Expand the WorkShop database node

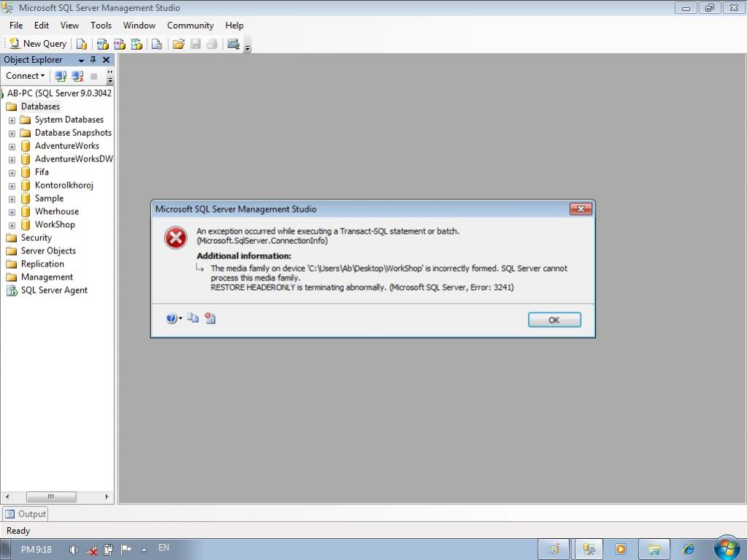pos(12,225)
